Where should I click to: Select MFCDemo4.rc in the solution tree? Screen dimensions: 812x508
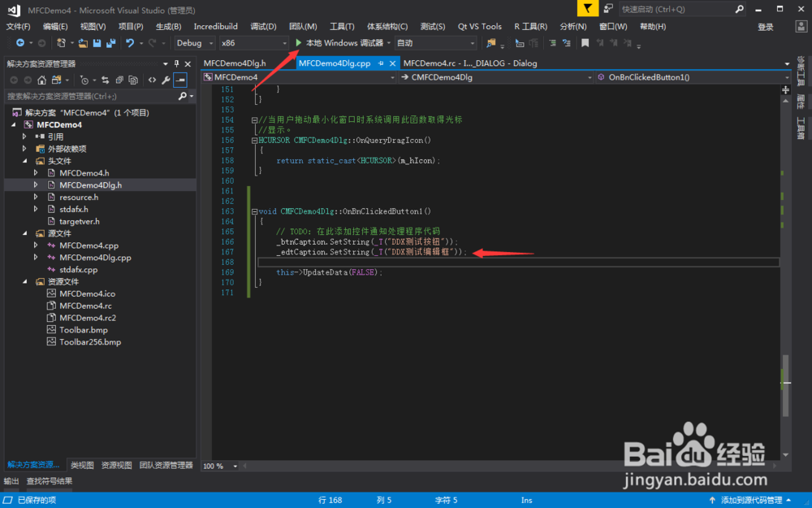85,306
